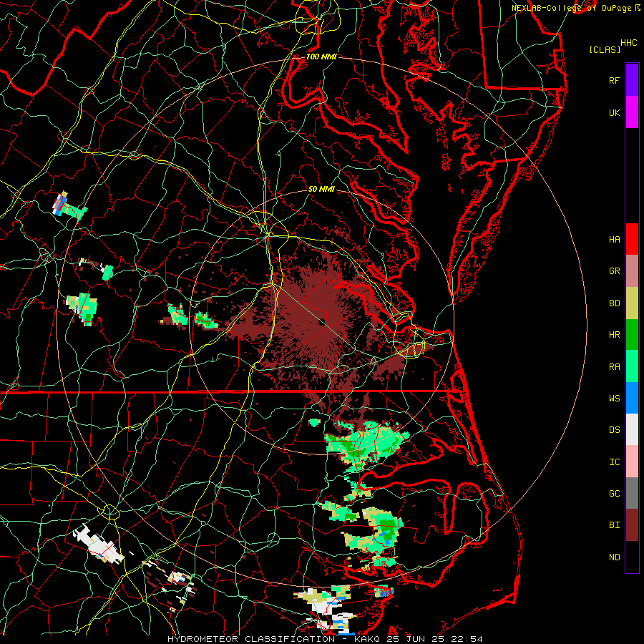
Task: Click the BI legend label
Action: pyautogui.click(x=614, y=525)
